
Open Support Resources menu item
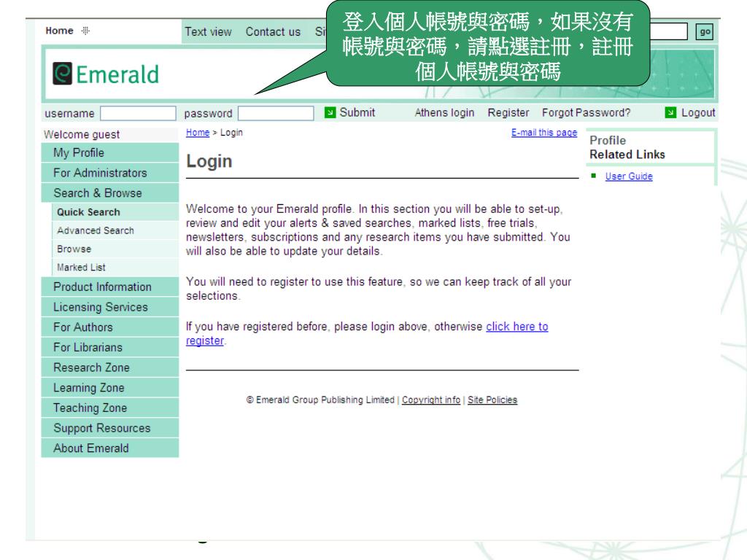(110, 428)
